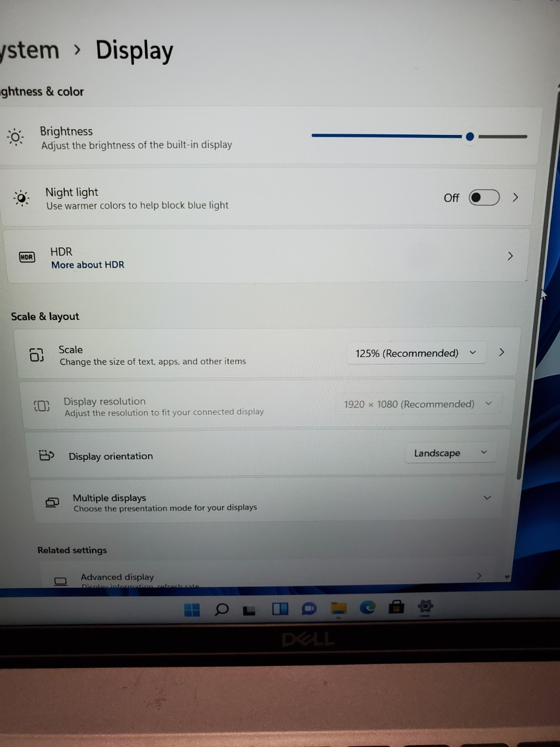The height and width of the screenshot is (747, 560).
Task: Click the Multiple displays icon
Action: click(x=52, y=502)
